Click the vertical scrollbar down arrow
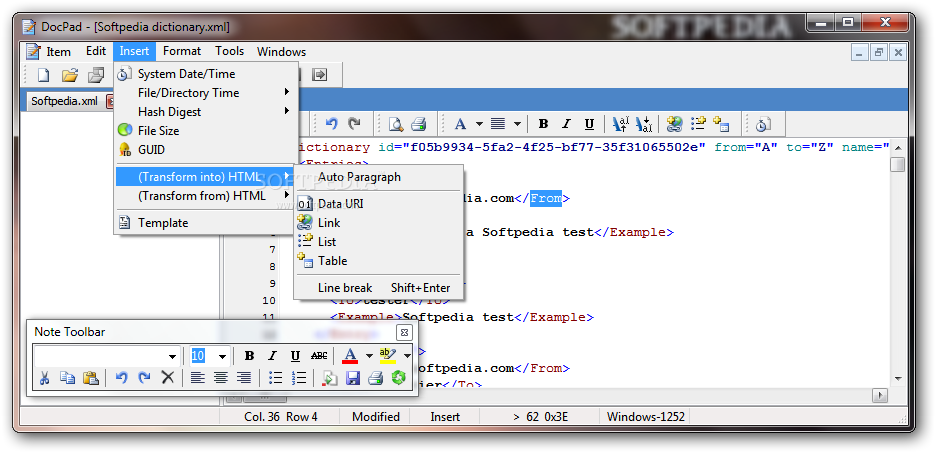The image size is (936, 453). [x=897, y=378]
